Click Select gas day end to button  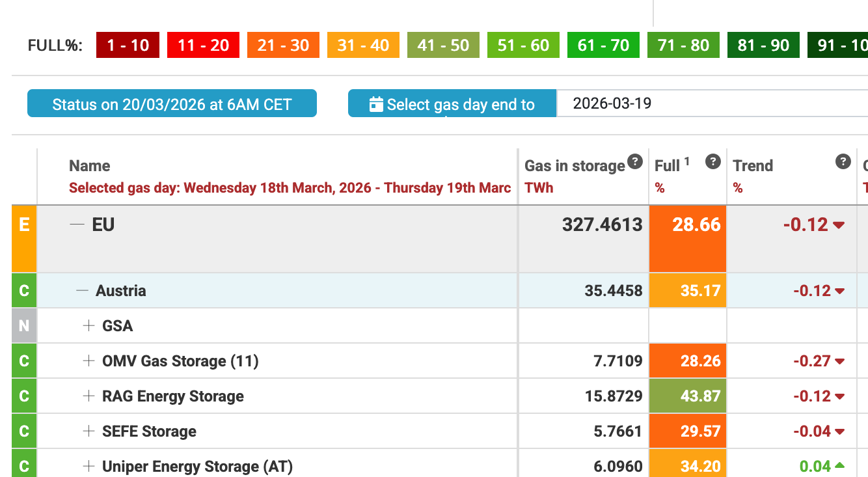point(452,104)
